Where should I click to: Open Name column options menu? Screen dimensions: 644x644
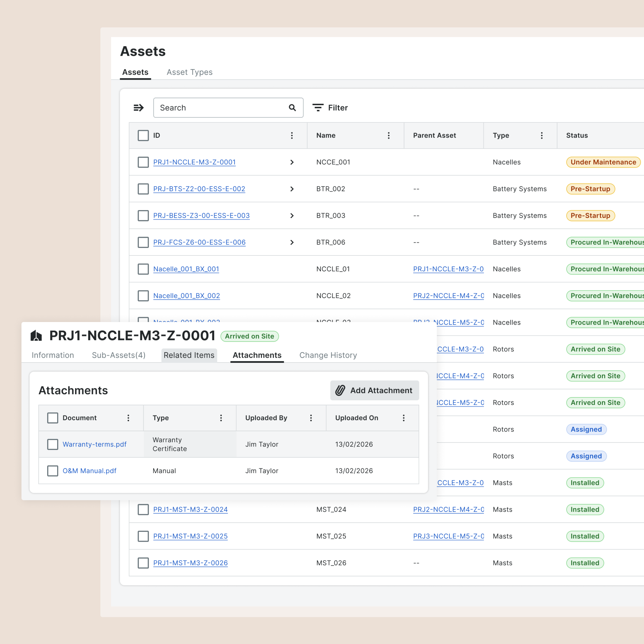click(x=389, y=135)
